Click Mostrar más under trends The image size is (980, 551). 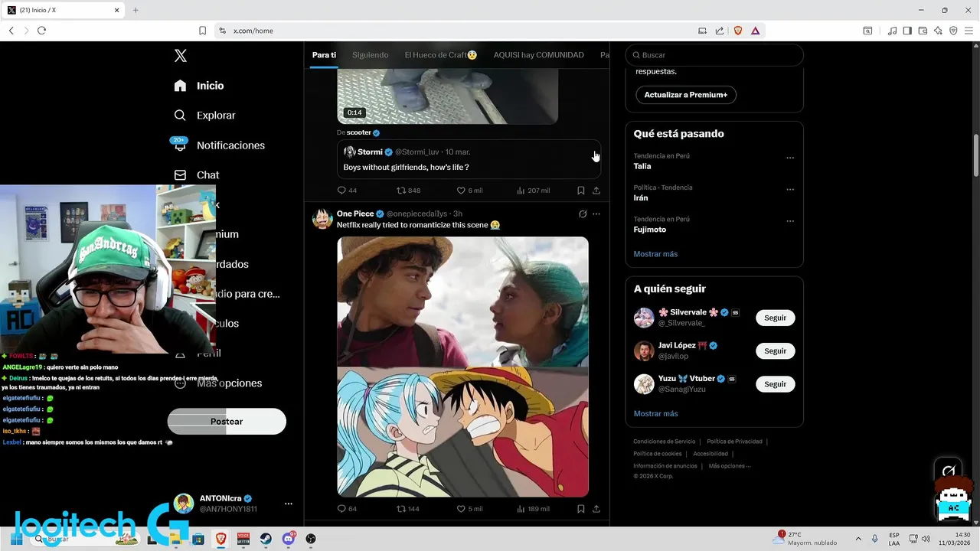click(x=655, y=254)
